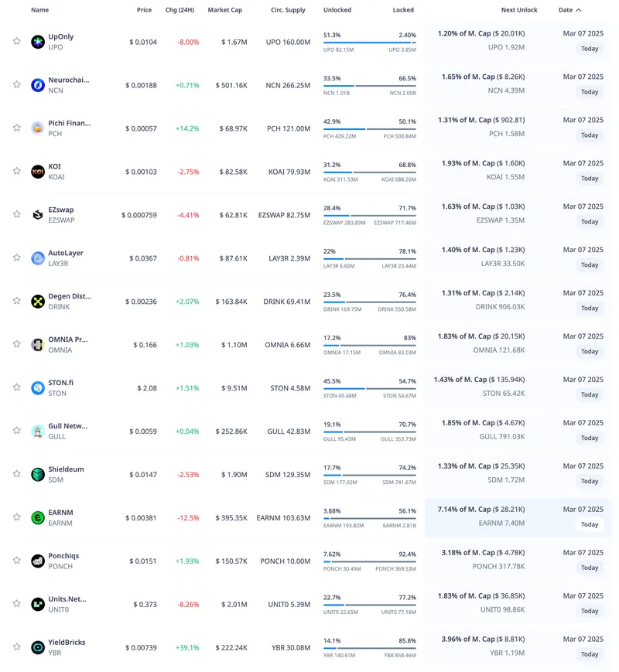Screen dimensions: 619x672
Task: Click the Degen Distillery unlocked/locked progress bar
Action: (369, 302)
